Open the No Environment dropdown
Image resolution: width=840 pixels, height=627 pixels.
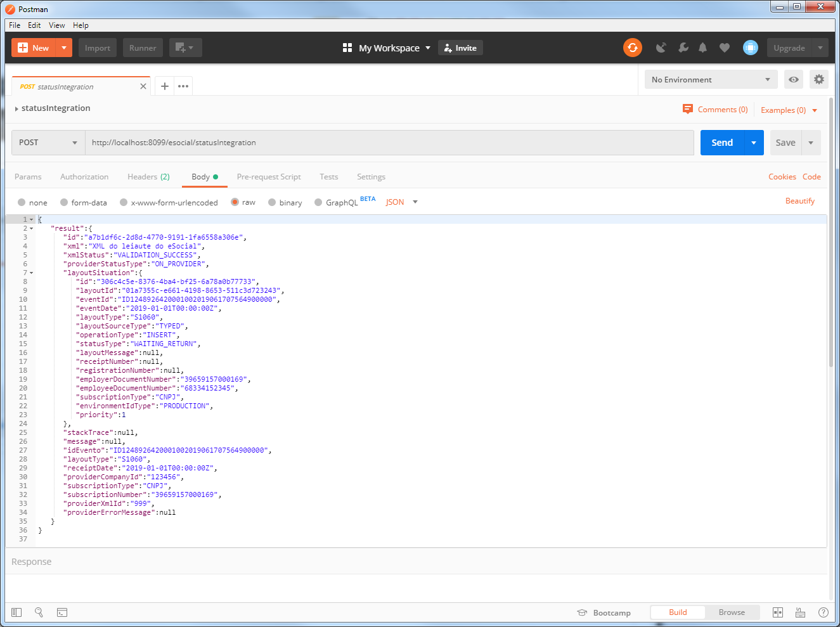pos(710,79)
